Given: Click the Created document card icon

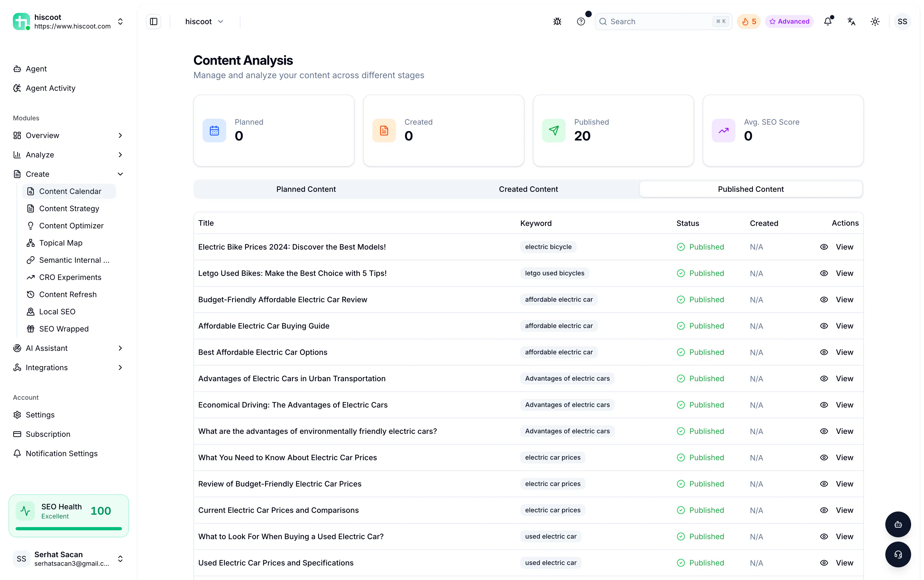Looking at the screenshot, I should (384, 131).
